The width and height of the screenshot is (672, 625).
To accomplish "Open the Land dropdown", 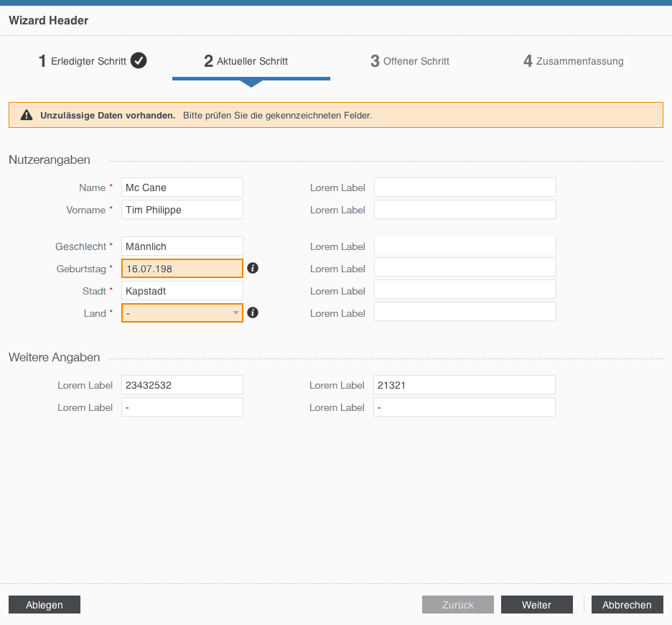I will [182, 312].
